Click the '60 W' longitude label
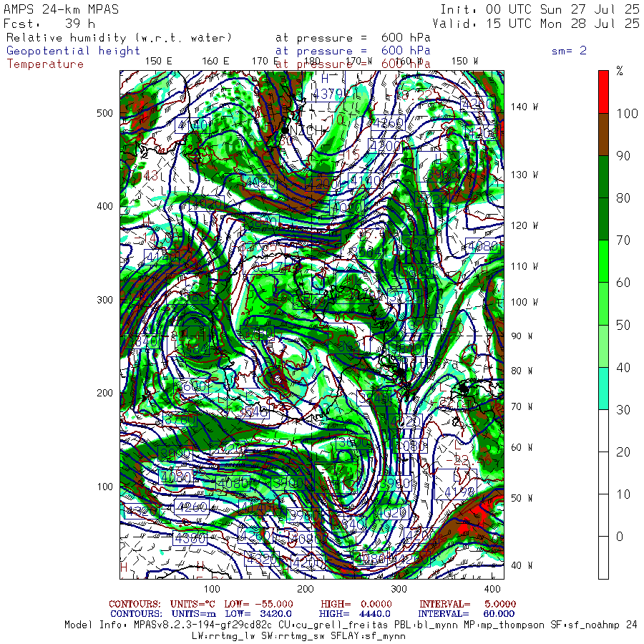This screenshot has height=644, width=644. [522, 448]
